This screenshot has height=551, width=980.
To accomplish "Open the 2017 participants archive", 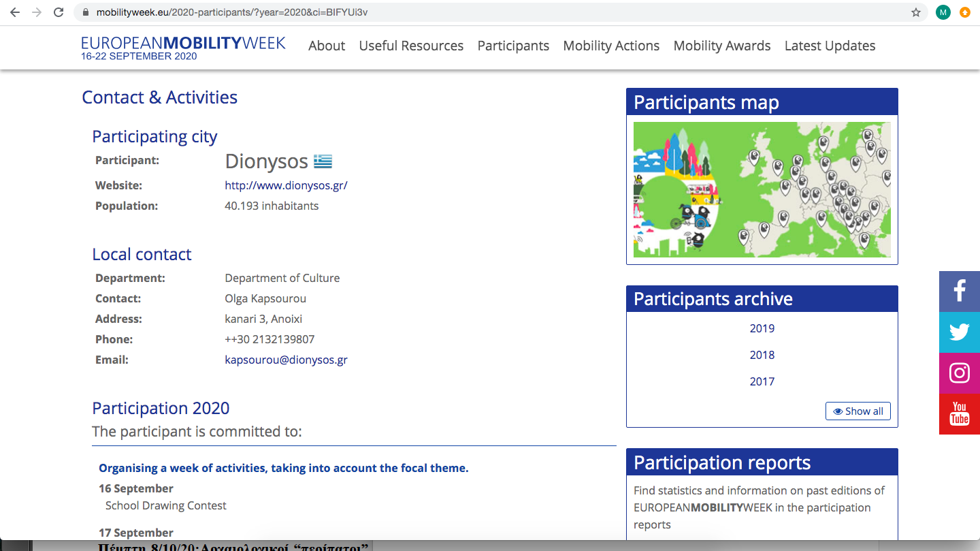I will click(x=762, y=381).
